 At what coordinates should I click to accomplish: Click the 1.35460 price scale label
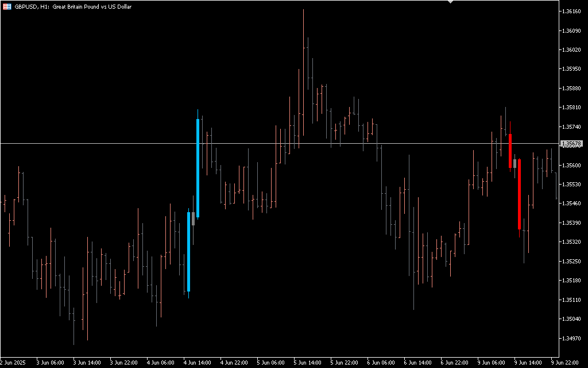pos(571,204)
